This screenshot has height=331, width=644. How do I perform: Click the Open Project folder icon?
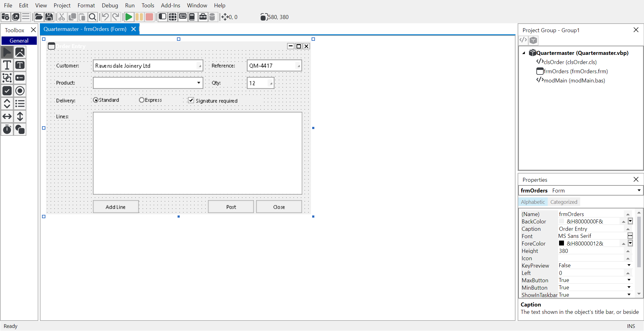point(39,17)
